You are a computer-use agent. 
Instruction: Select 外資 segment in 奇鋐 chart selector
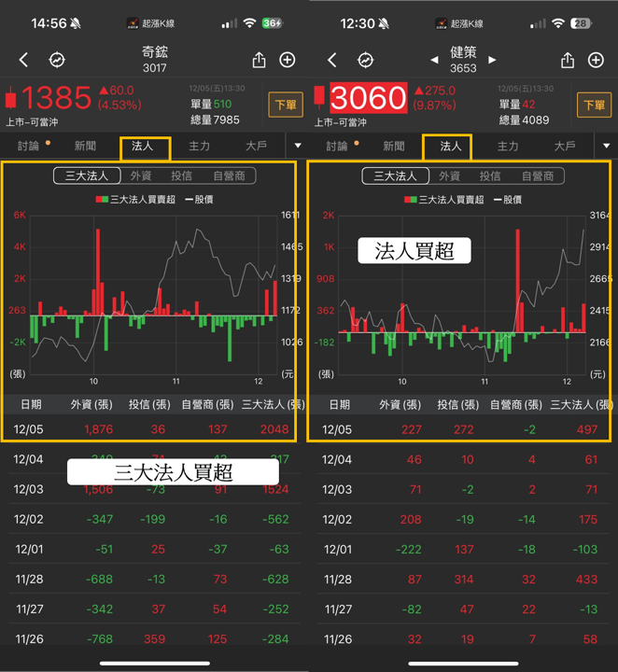tap(141, 175)
